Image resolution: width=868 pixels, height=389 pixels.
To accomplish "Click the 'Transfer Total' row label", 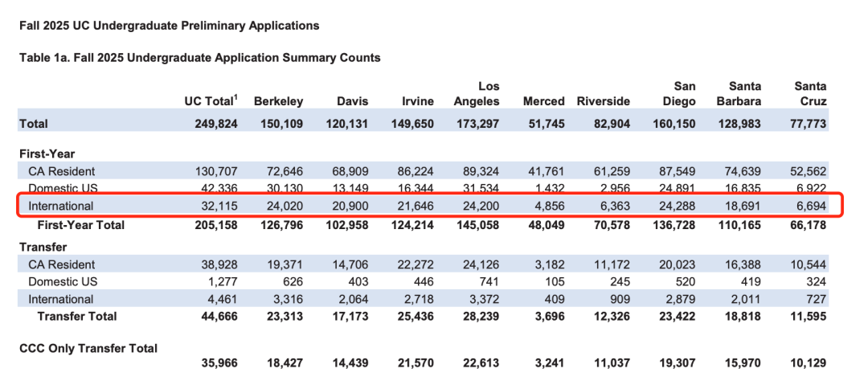I will click(77, 317).
